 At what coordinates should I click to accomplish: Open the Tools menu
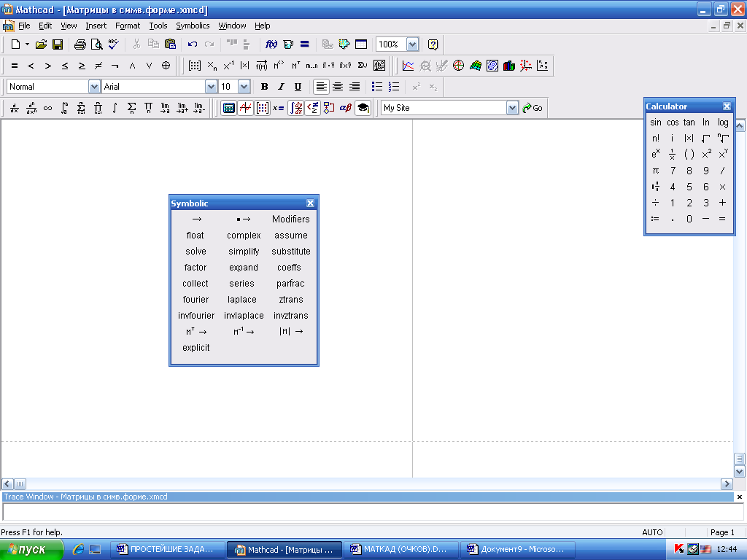[x=158, y=26]
